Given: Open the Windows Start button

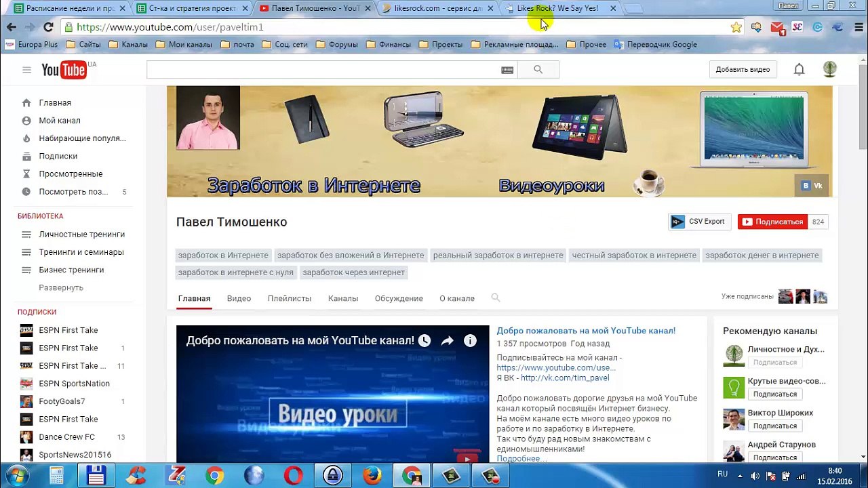Looking at the screenshot, I should (x=18, y=475).
